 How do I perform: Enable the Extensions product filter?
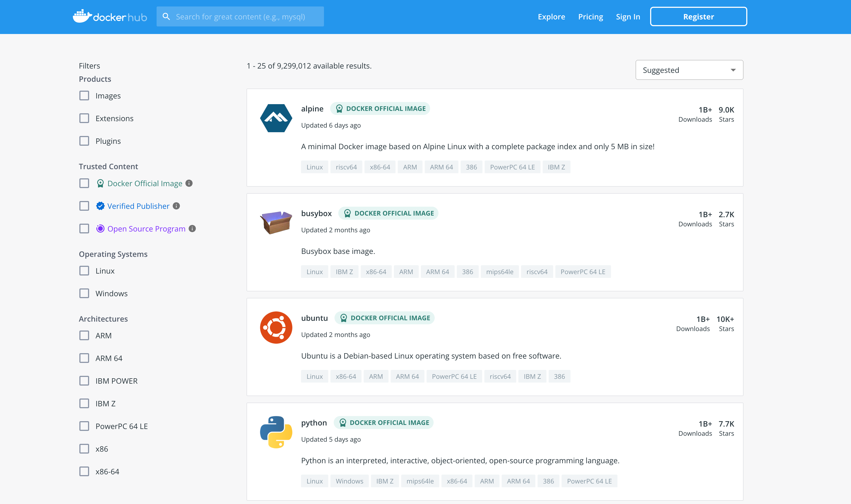pos(84,118)
